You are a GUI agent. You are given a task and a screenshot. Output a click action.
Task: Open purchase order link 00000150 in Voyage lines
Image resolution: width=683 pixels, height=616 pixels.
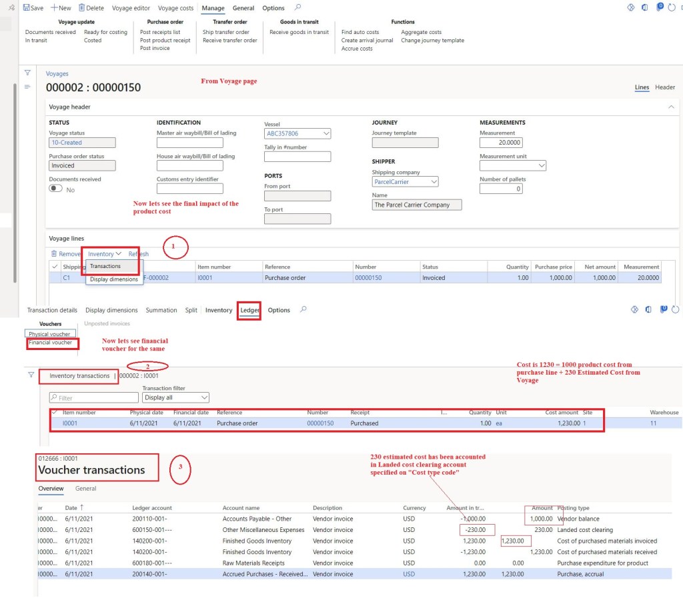[x=368, y=278]
